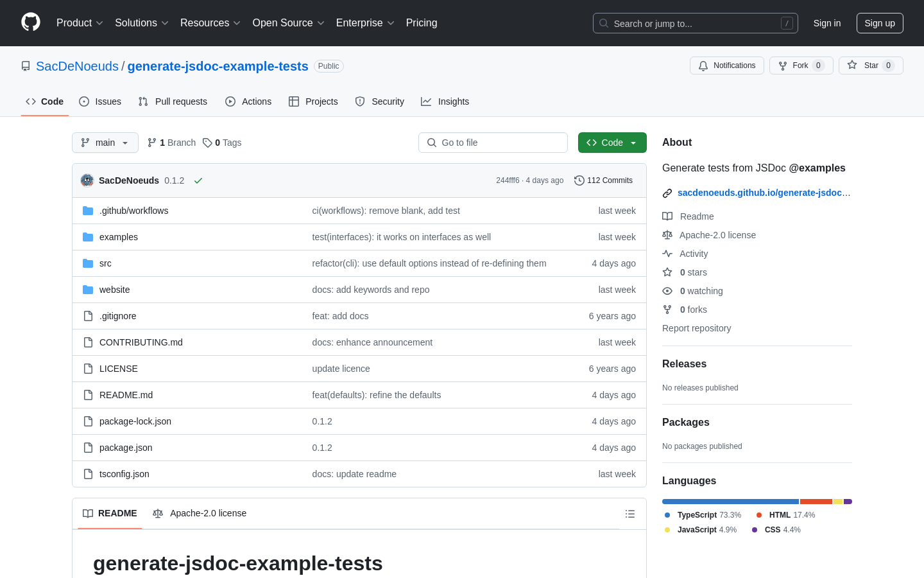Open the README outline list icon
Image resolution: width=924 pixels, height=578 pixels.
[x=630, y=514]
